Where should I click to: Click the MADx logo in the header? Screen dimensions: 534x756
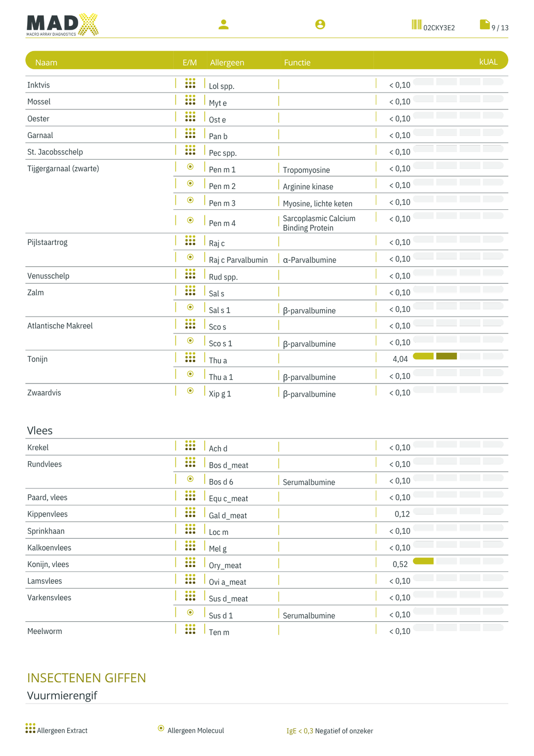pos(62,25)
